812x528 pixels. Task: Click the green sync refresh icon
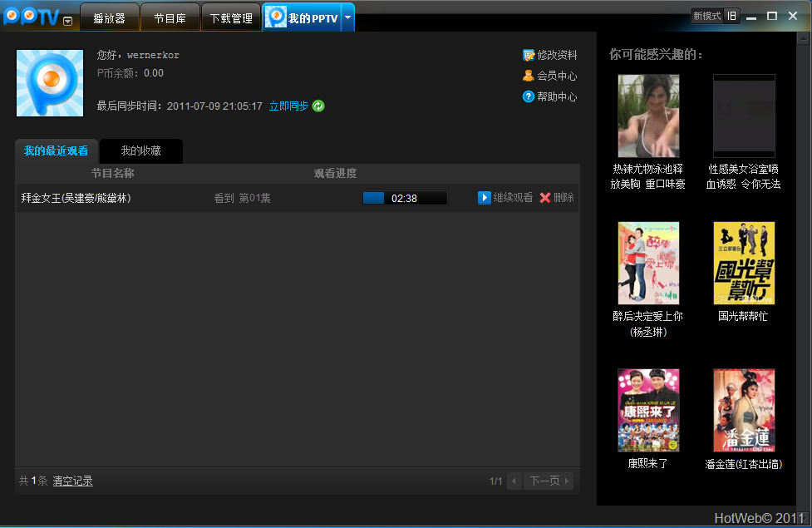[318, 106]
